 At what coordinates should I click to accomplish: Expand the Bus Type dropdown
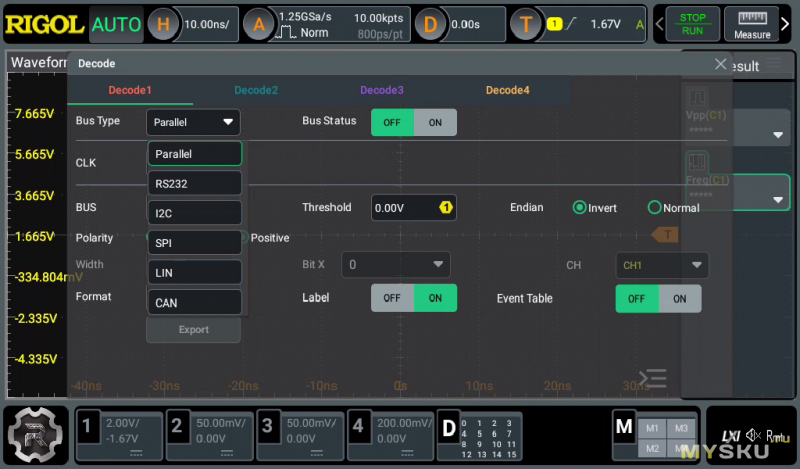[194, 122]
